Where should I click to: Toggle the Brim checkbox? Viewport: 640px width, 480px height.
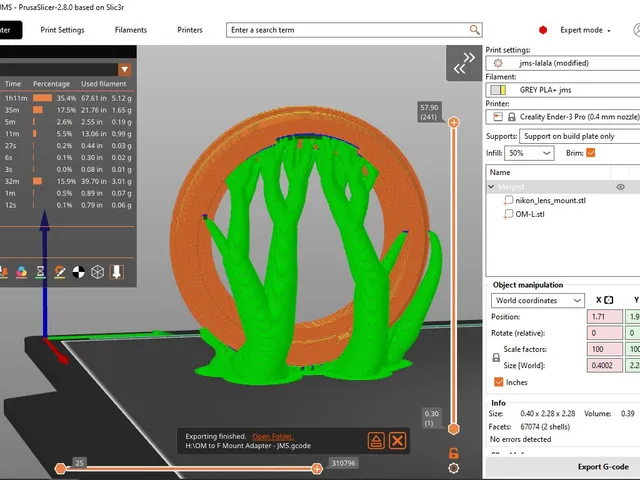click(x=591, y=153)
